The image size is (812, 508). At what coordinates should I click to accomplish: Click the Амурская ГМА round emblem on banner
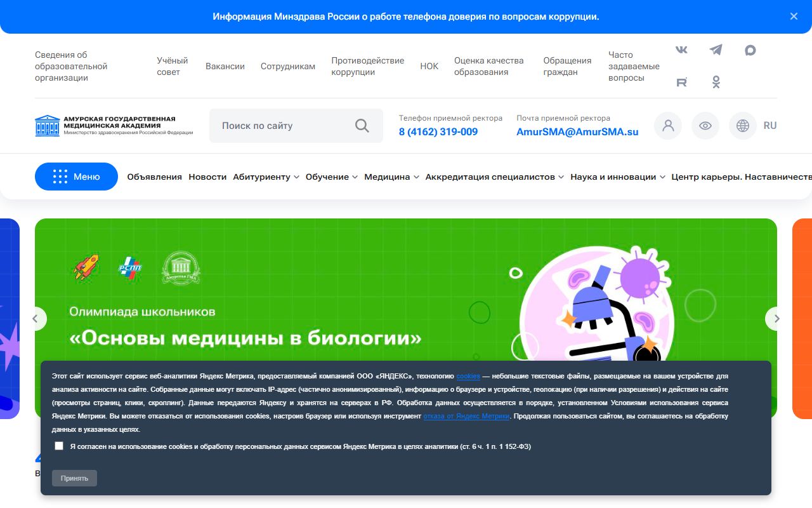pos(181,269)
